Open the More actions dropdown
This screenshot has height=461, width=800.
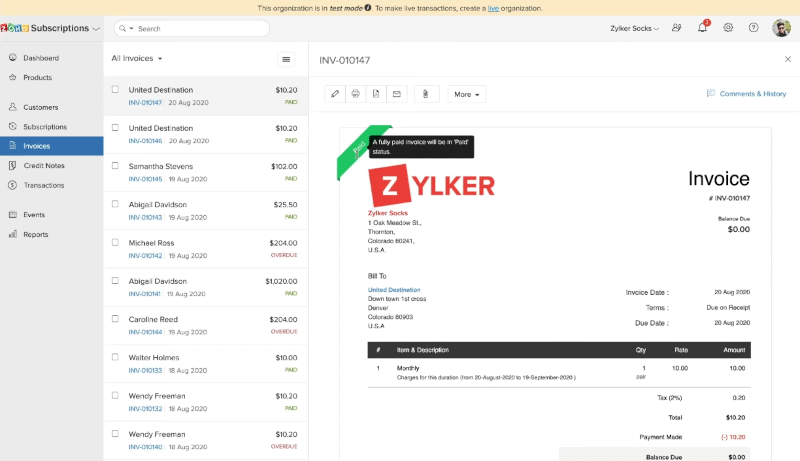pyautogui.click(x=467, y=94)
